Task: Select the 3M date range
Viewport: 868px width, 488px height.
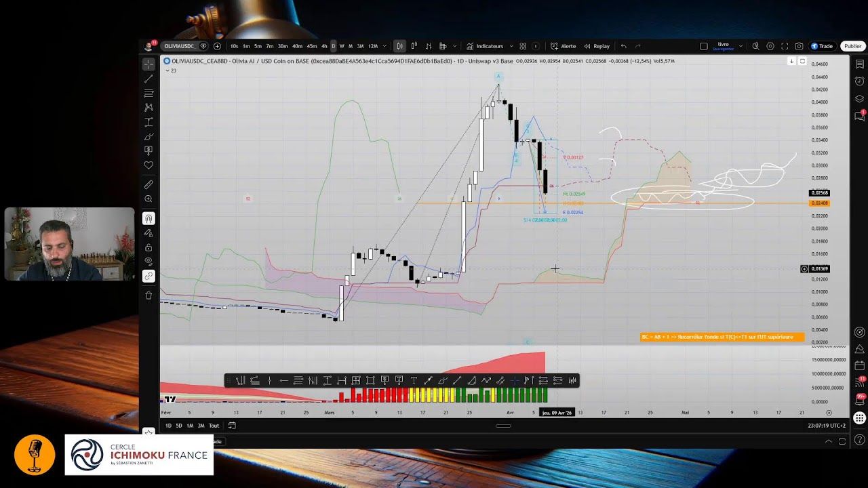Action: pyautogui.click(x=201, y=426)
